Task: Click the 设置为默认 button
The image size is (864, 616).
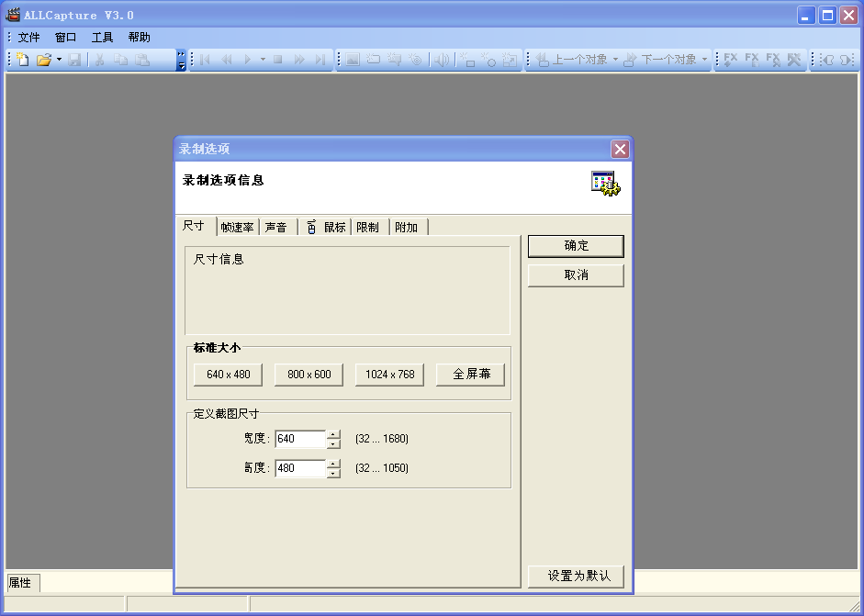Action: tap(576, 577)
